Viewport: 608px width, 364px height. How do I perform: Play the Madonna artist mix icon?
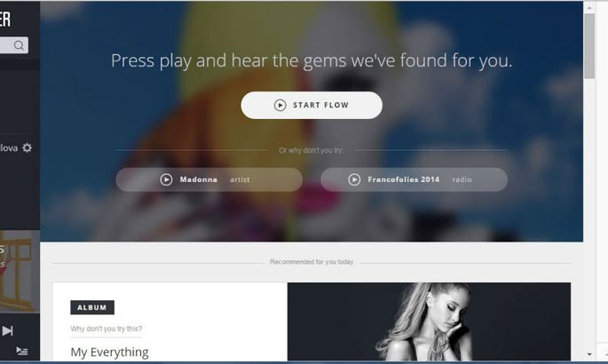[x=166, y=179]
